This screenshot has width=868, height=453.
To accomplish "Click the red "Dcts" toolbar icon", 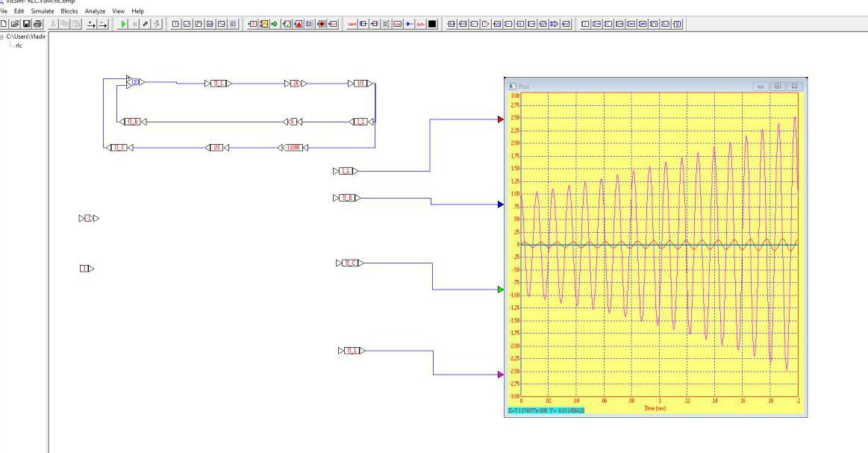I will pos(421,24).
